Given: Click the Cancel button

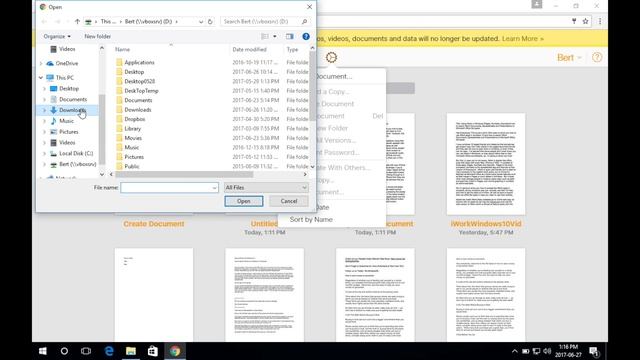Looking at the screenshot, I should coord(289,201).
